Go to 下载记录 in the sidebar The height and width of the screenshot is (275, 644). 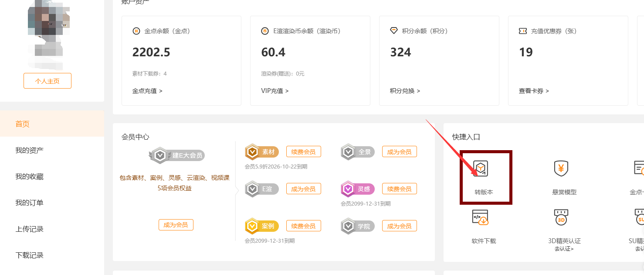pos(30,255)
